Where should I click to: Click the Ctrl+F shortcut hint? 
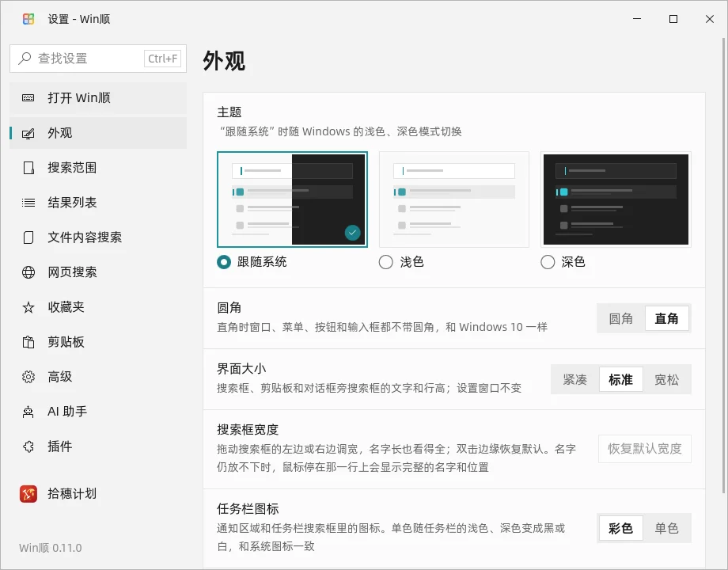162,59
